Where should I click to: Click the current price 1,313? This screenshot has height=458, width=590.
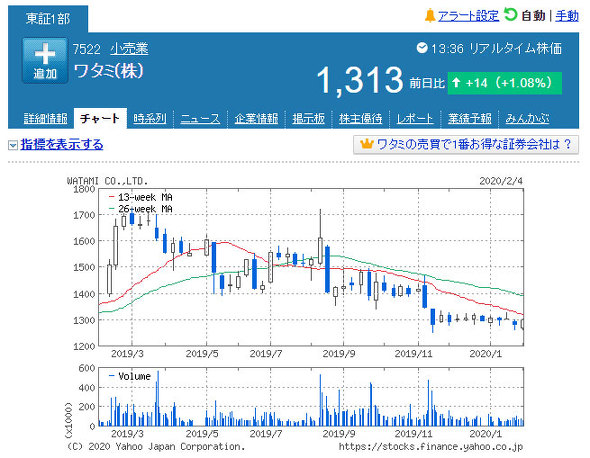360,80
